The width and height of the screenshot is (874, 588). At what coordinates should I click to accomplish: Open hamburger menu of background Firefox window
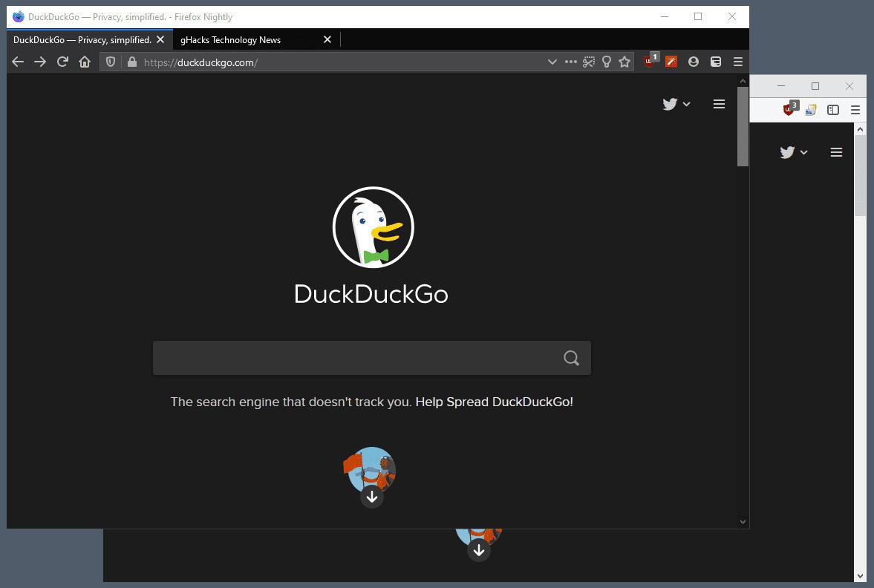click(x=855, y=110)
